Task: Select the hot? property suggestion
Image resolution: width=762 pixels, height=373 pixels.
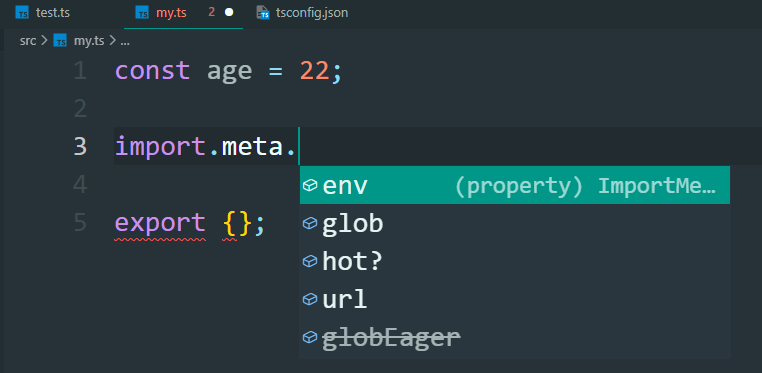Action: click(x=515, y=261)
